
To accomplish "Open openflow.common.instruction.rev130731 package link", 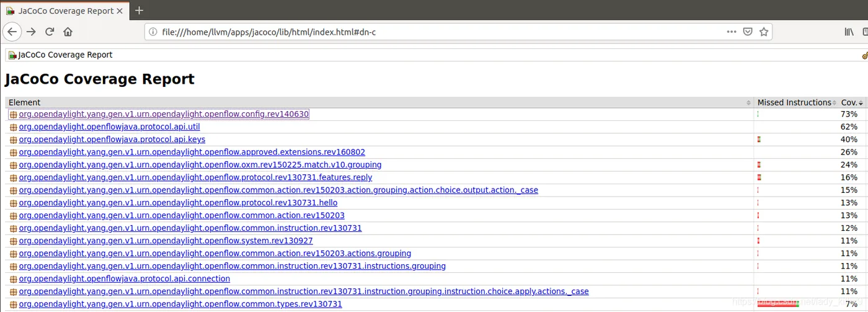I will tap(190, 228).
